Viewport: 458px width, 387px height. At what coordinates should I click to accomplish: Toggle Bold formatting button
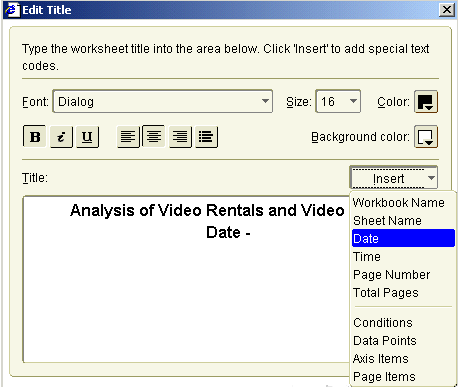(x=35, y=136)
